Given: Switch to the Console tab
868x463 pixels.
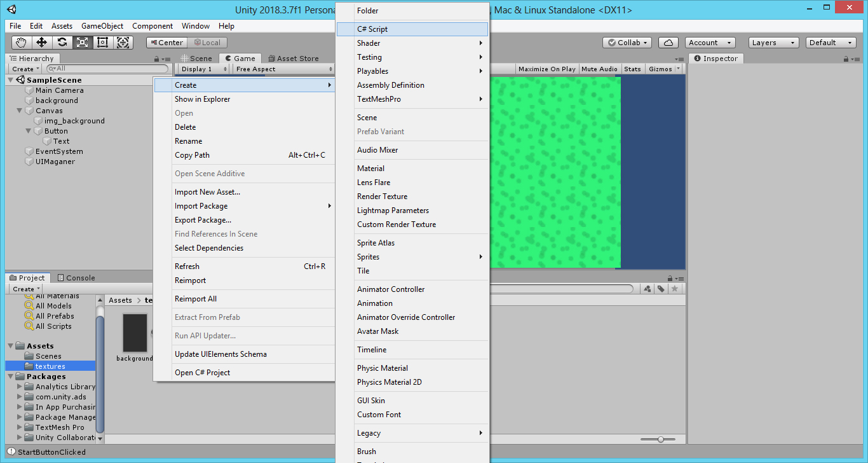Looking at the screenshot, I should pyautogui.click(x=76, y=278).
